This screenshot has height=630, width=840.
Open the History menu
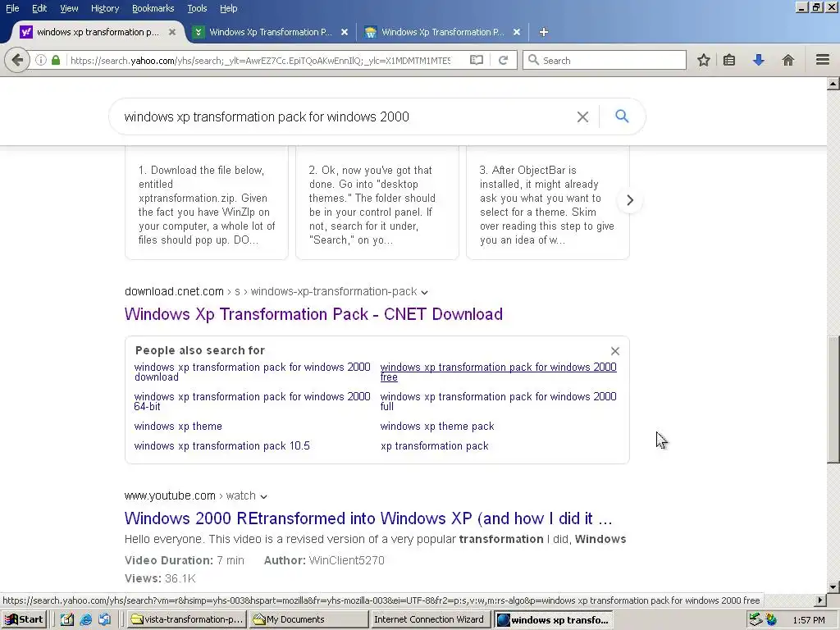coord(104,8)
